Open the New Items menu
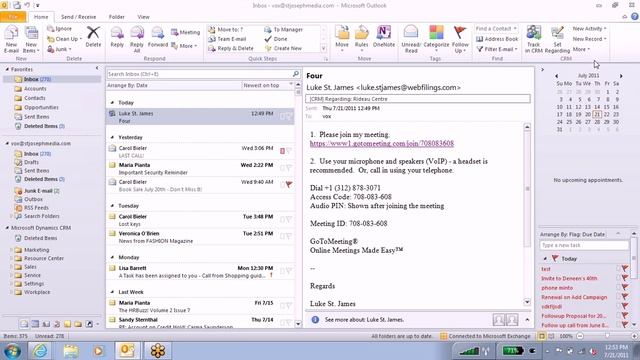 31,39
